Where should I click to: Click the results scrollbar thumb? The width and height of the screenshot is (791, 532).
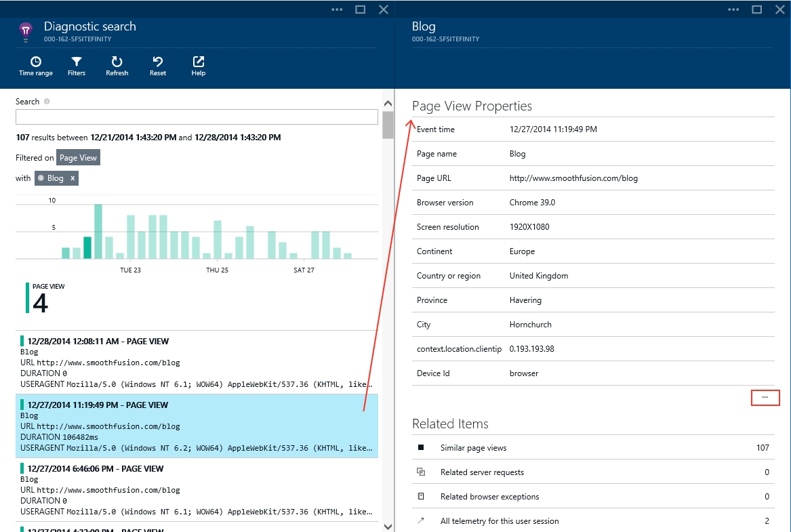click(x=388, y=125)
